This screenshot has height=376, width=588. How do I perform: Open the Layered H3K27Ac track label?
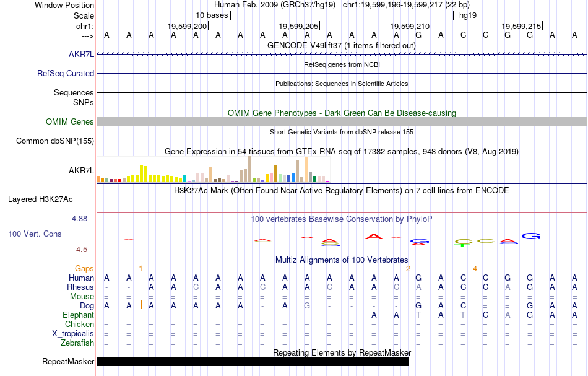pos(40,199)
